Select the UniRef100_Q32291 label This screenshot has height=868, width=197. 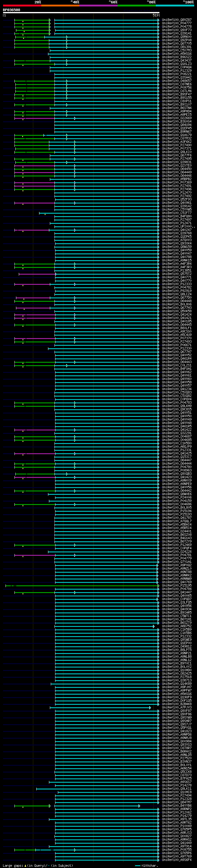177,433
